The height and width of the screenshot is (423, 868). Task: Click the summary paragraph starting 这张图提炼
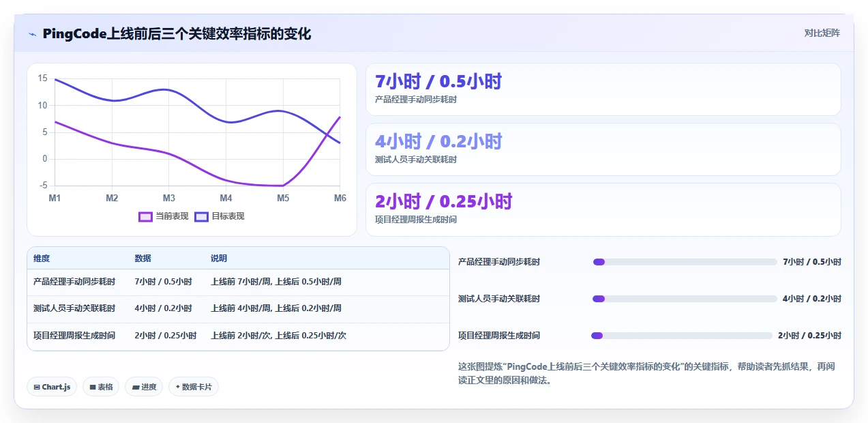click(646, 374)
